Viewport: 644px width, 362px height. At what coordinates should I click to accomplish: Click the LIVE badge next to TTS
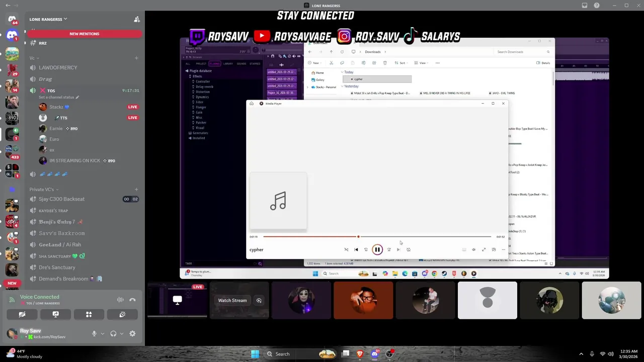[x=132, y=118]
